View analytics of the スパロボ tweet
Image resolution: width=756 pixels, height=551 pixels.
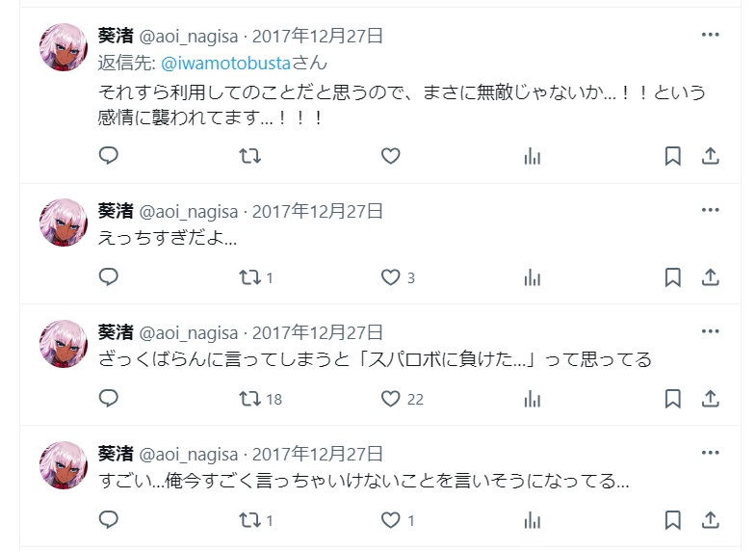coord(533,399)
